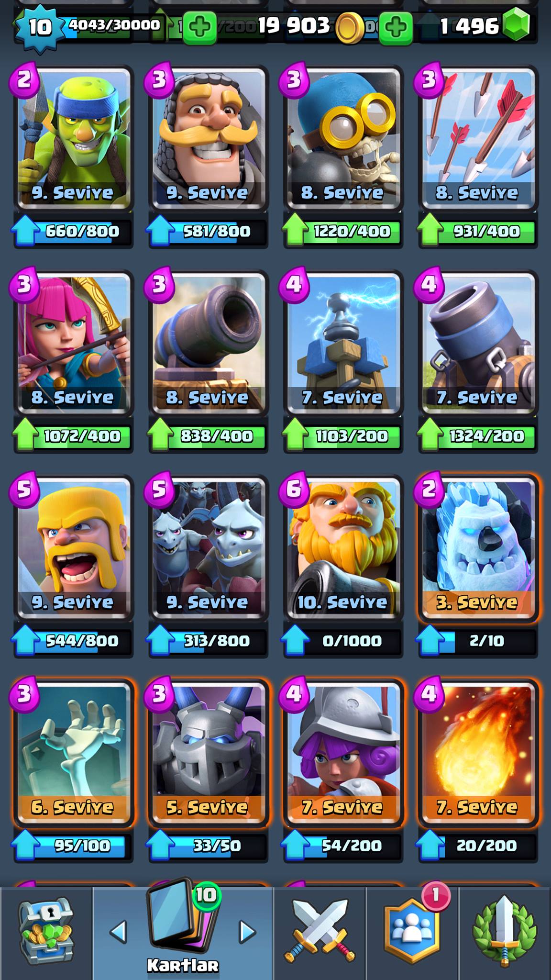Open the Tournament sword laurel icon

pos(504,931)
